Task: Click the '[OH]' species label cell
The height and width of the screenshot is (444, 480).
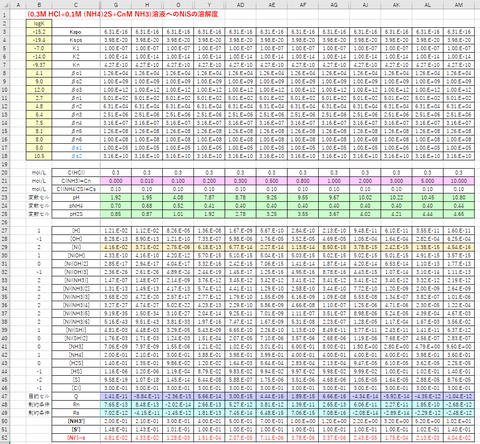Action: (x=76, y=239)
